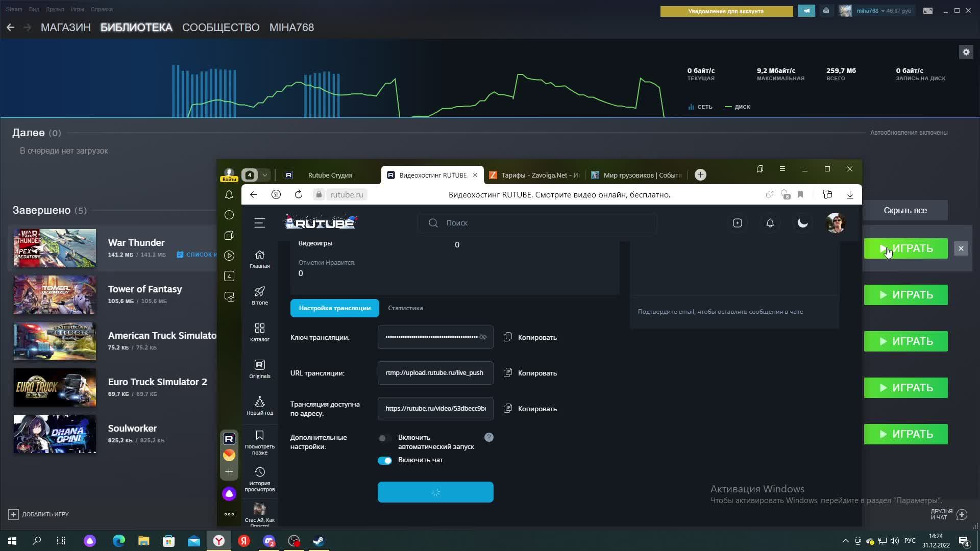Expand browser tab group counter dropdown

click(x=264, y=175)
